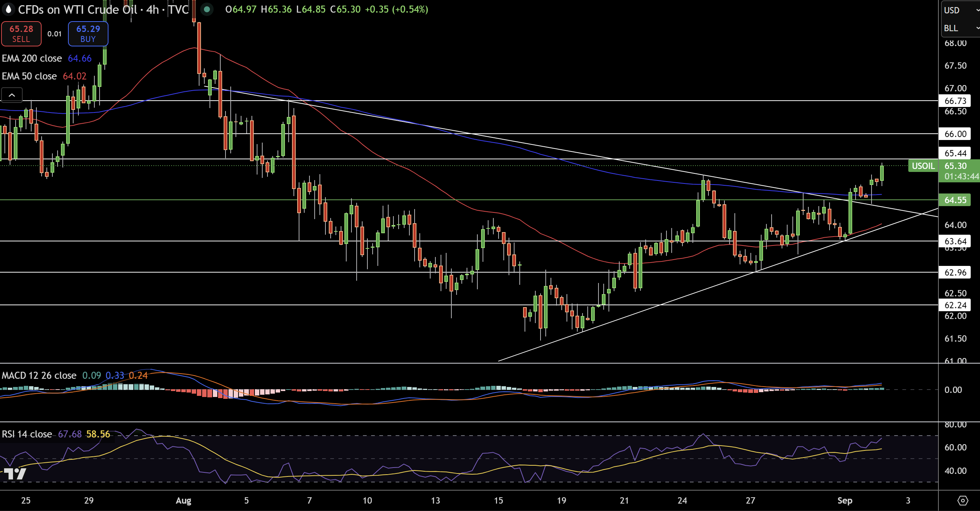Image resolution: width=980 pixels, height=511 pixels.
Task: Collapse the indicator legend chevron
Action: (12, 95)
